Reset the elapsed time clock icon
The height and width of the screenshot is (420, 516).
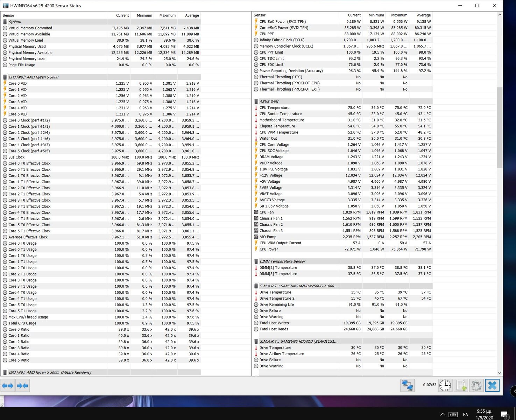(445, 386)
